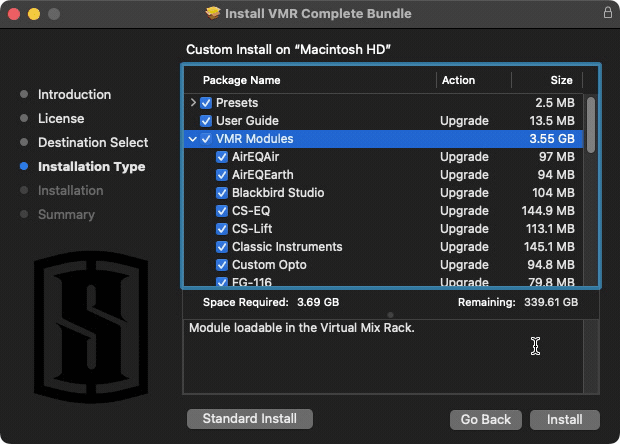The height and width of the screenshot is (444, 620).
Task: Select the Destination Select step
Action: [x=93, y=142]
